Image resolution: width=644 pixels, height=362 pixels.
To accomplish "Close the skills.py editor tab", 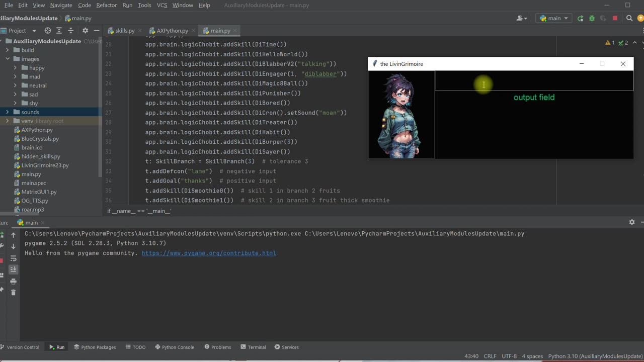I will point(139,31).
